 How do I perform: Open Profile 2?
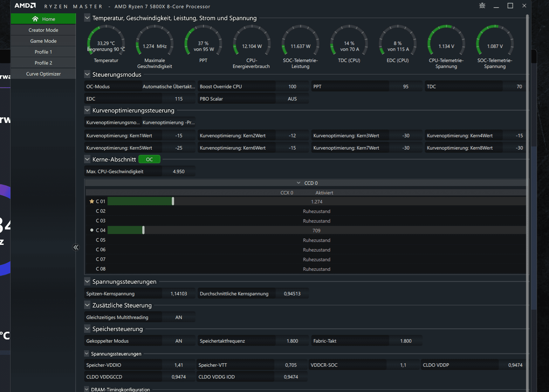point(43,63)
